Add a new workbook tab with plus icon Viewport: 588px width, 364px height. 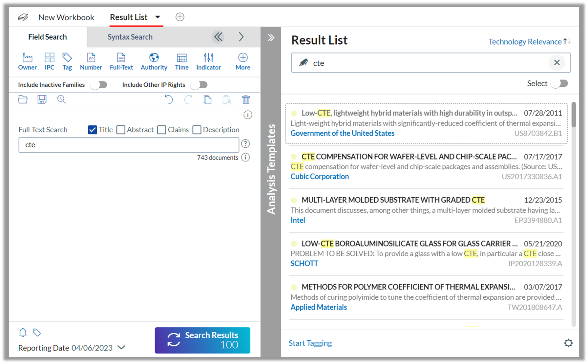pos(180,17)
